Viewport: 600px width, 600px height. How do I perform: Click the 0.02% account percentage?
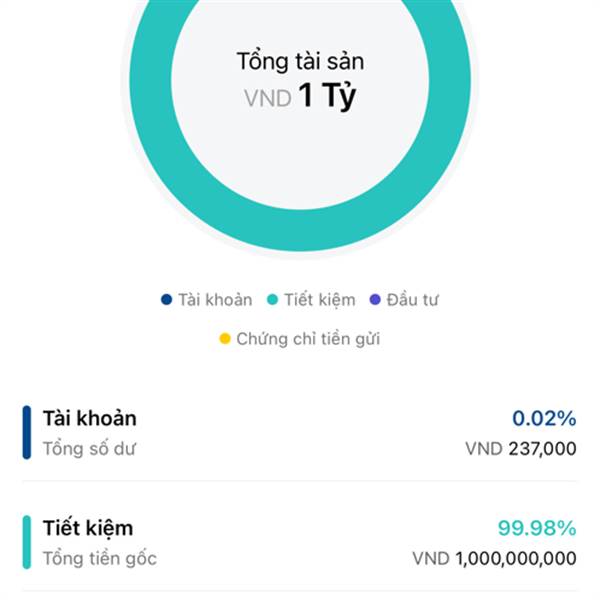(x=544, y=418)
